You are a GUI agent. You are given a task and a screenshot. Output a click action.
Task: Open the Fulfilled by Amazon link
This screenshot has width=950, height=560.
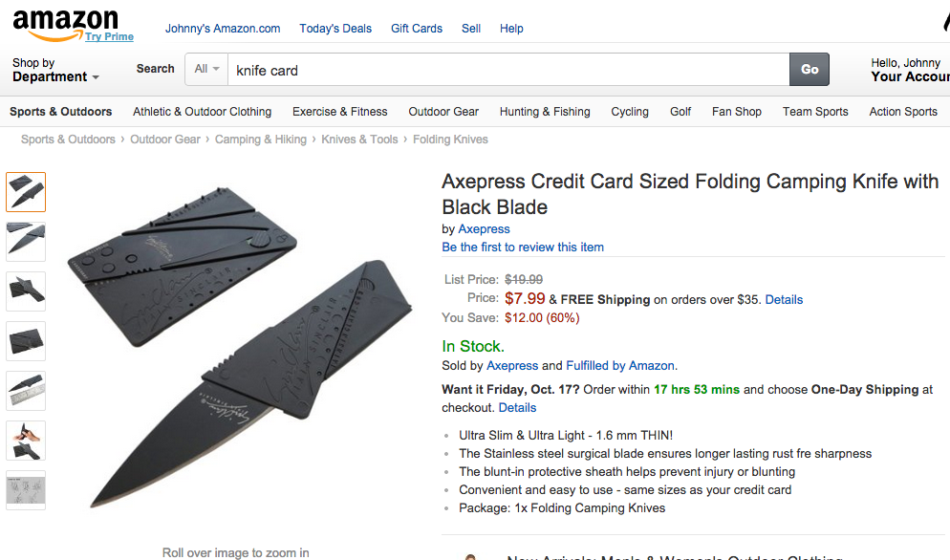[621, 365]
